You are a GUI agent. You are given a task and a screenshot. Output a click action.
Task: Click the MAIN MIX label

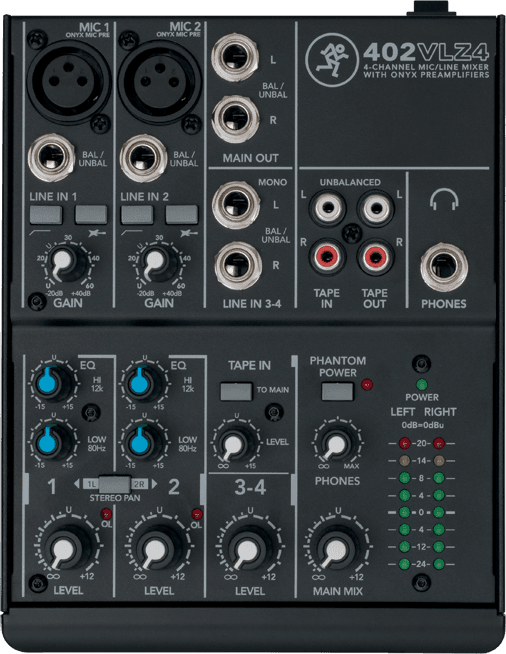(x=338, y=591)
